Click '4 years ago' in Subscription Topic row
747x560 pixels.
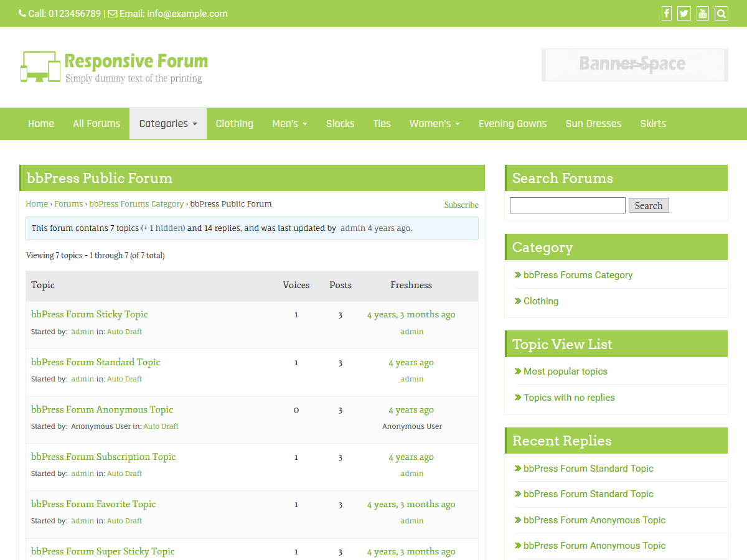[x=411, y=457]
